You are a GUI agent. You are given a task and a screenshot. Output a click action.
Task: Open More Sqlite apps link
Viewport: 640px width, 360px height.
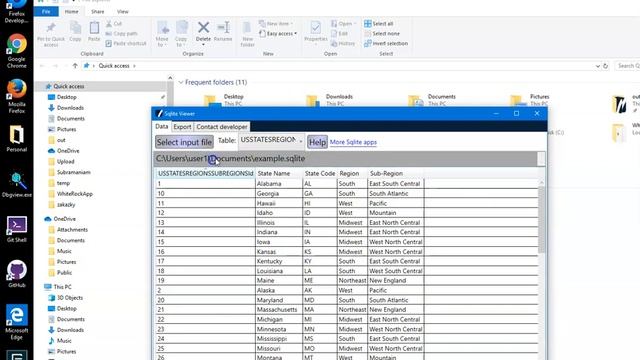click(x=353, y=142)
